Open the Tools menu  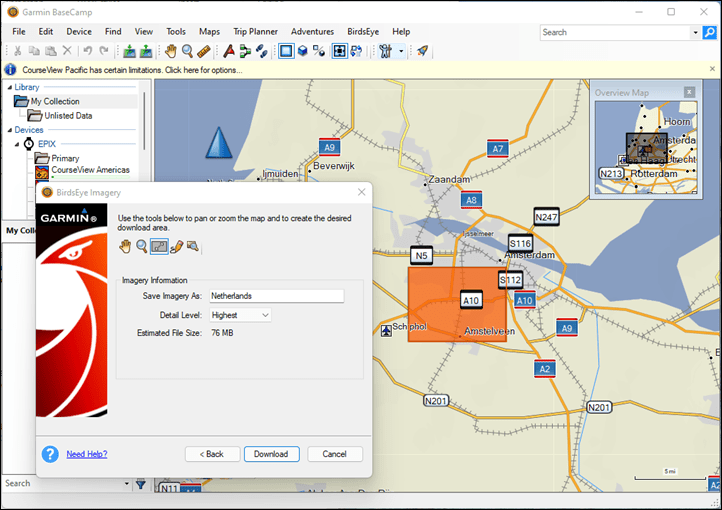pos(176,31)
